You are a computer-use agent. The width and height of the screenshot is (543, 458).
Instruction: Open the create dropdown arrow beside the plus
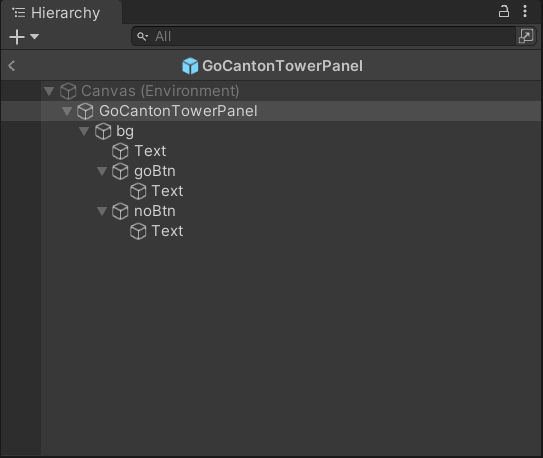[34, 36]
